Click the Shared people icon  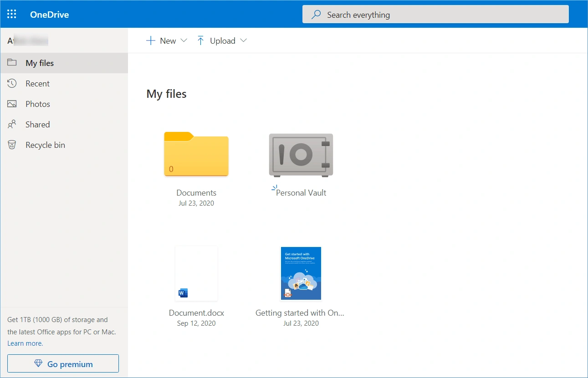tap(11, 124)
